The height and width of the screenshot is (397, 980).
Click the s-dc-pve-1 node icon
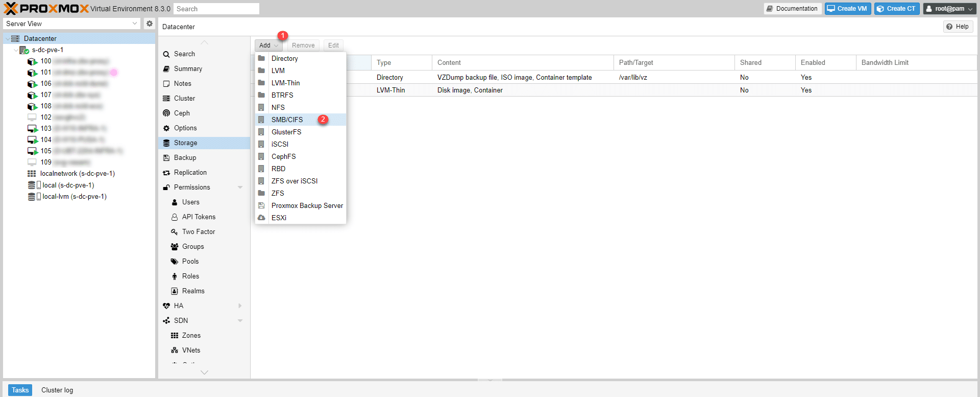tap(24, 50)
